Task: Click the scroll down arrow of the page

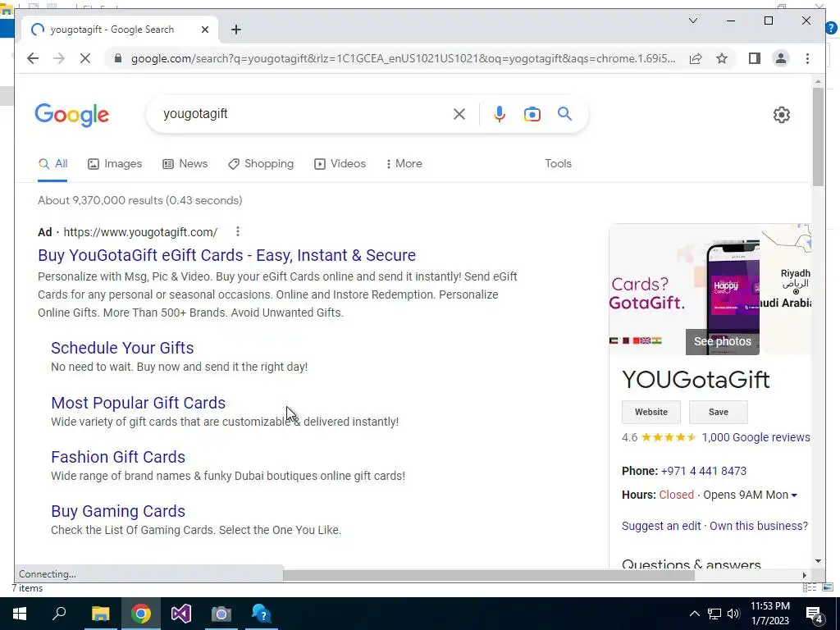Action: (818, 561)
